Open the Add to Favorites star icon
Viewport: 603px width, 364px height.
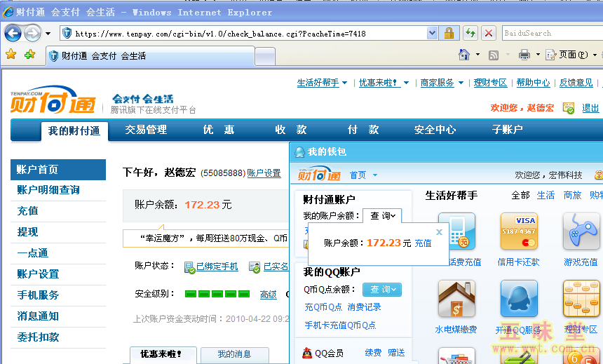tap(29, 55)
